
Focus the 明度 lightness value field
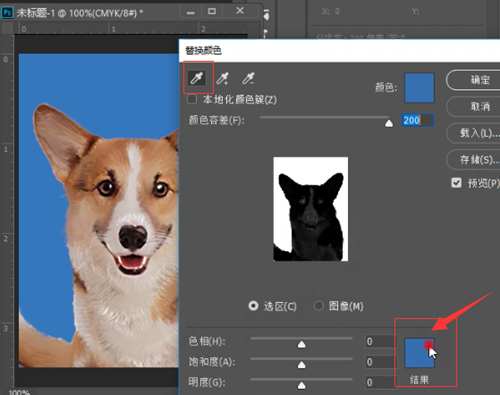(380, 382)
